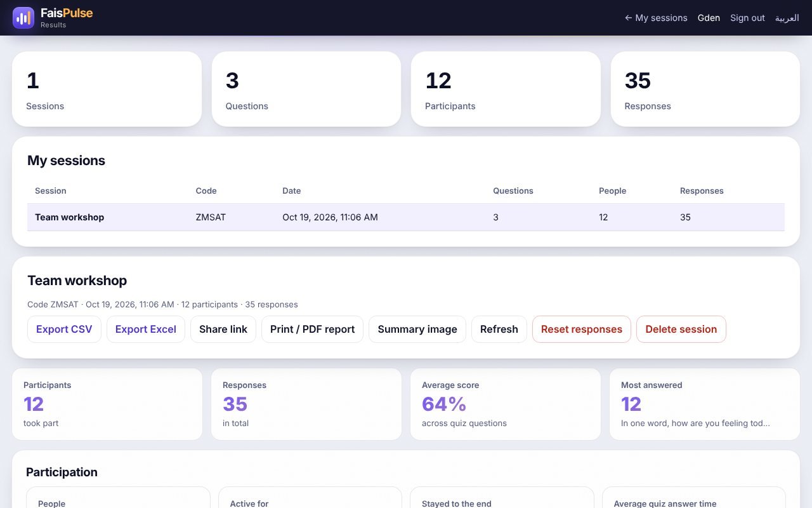Click the Responses in total card
Image resolution: width=812 pixels, height=508 pixels.
coord(306,404)
